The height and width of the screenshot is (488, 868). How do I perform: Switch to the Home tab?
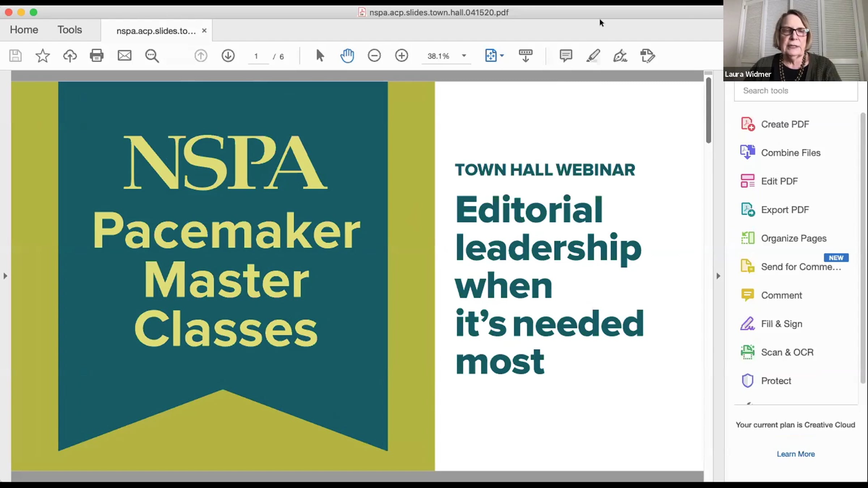(x=24, y=30)
